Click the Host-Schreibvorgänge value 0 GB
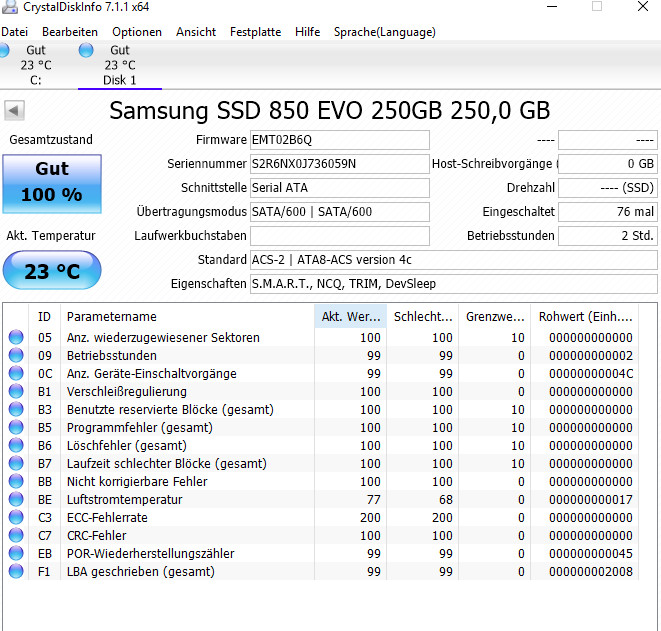This screenshot has height=631, width=661. click(x=607, y=164)
